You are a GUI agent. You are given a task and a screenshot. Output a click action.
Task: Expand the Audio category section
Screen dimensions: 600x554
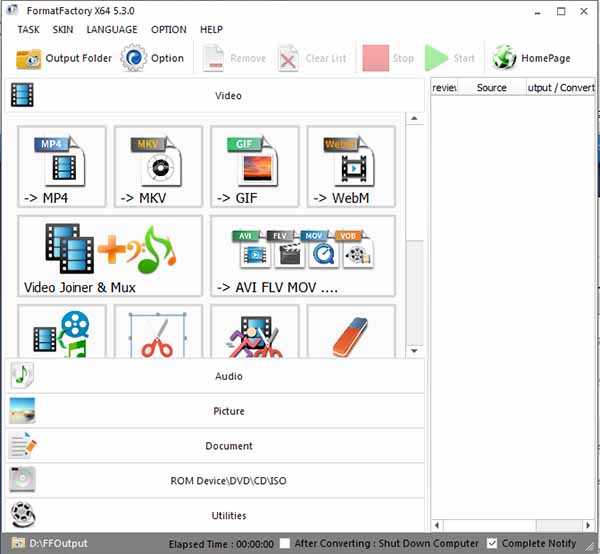[x=215, y=376]
